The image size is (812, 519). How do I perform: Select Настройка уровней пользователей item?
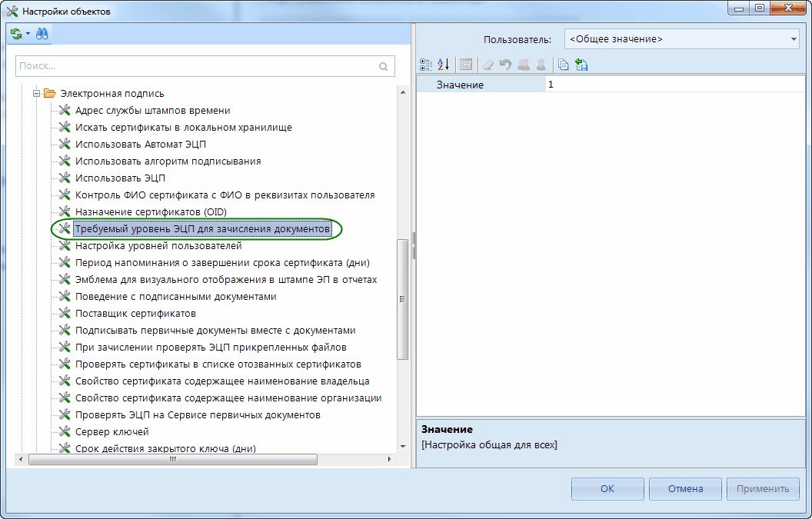click(158, 246)
